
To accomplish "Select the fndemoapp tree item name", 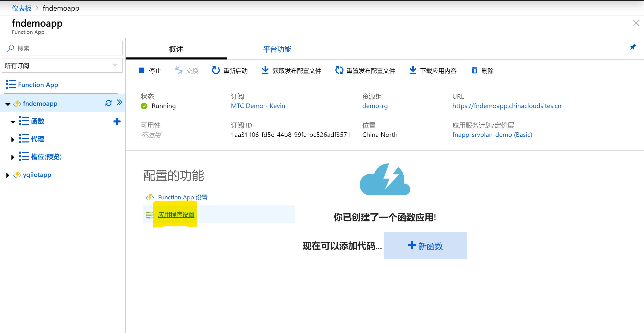I will 40,103.
